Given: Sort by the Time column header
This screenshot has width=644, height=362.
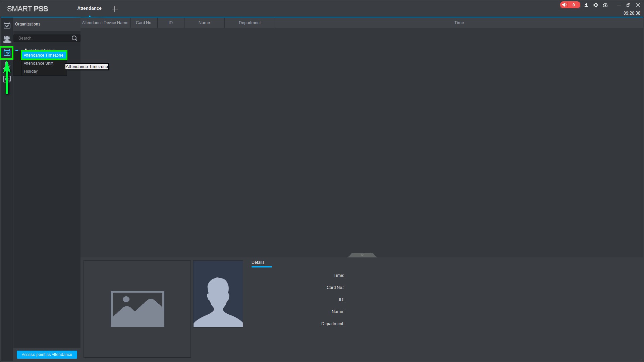Looking at the screenshot, I should point(459,23).
